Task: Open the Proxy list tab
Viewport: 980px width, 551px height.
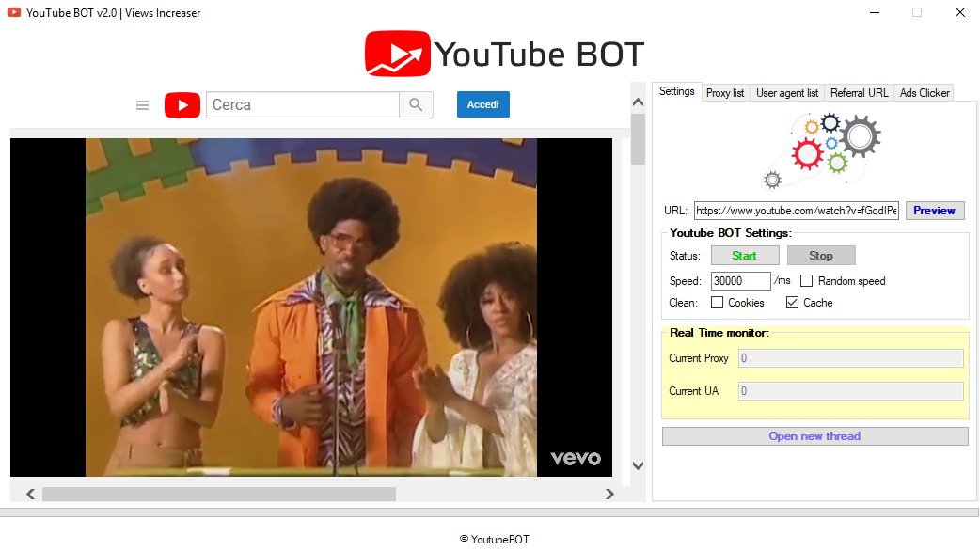Action: coord(725,93)
